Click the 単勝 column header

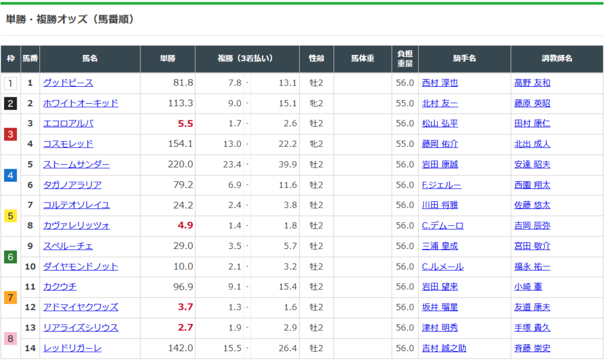pyautogui.click(x=168, y=59)
